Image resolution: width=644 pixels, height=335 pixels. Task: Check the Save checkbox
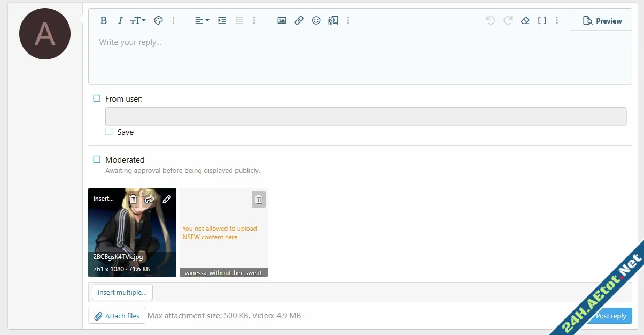coord(109,131)
